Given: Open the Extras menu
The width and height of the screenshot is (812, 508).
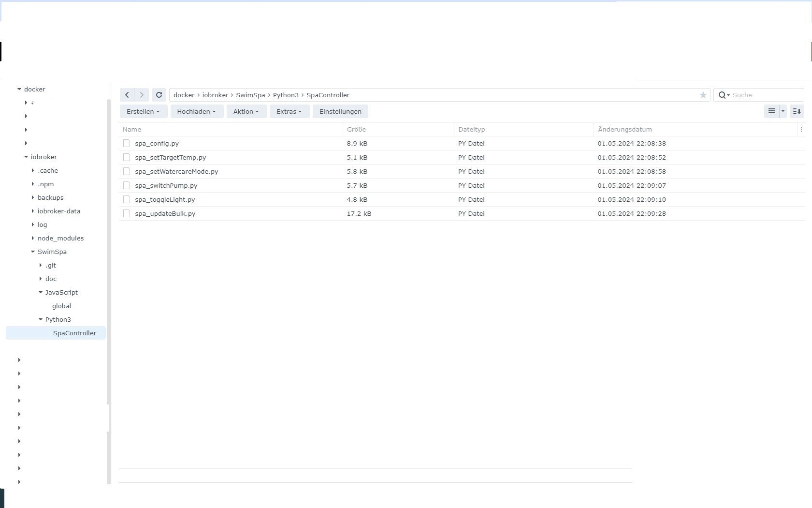Looking at the screenshot, I should (290, 111).
